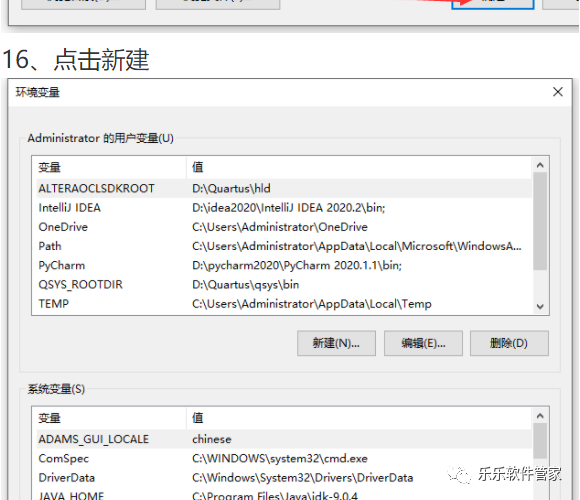
Task: Select the OneDrive user variable row
Action: (x=284, y=227)
